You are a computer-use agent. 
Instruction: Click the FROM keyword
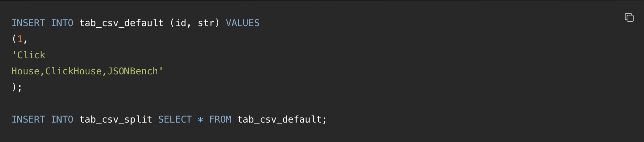[220, 119]
